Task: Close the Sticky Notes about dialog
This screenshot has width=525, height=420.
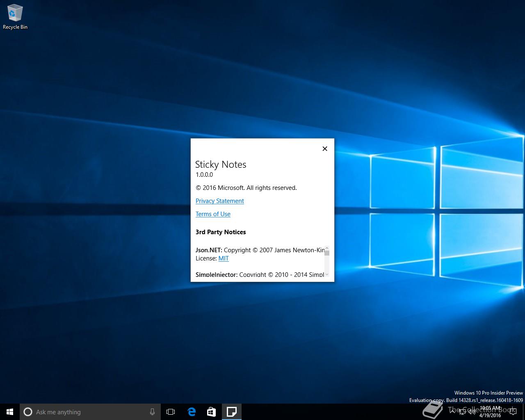Action: pos(325,148)
